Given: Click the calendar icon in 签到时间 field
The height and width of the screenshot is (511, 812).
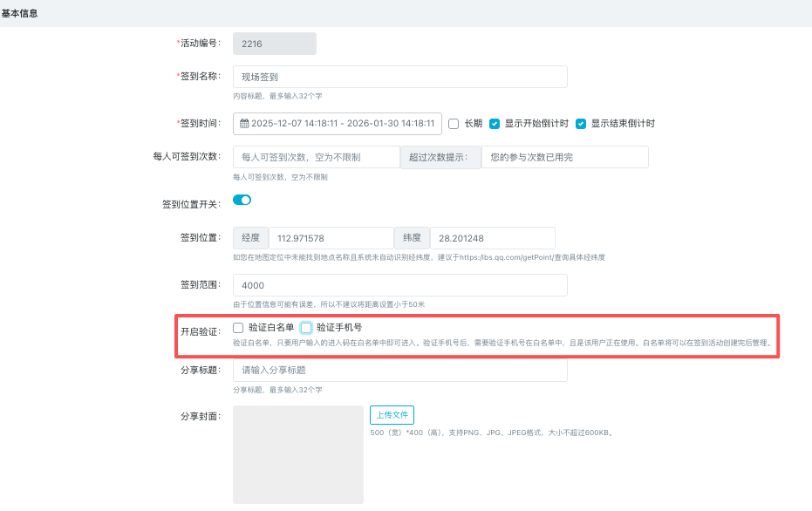Looking at the screenshot, I should (x=245, y=124).
